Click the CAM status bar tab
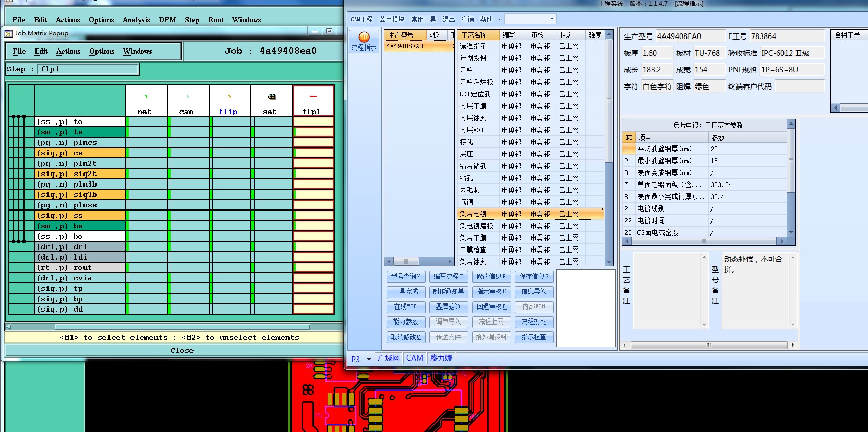This screenshot has height=432, width=868. coord(415,358)
